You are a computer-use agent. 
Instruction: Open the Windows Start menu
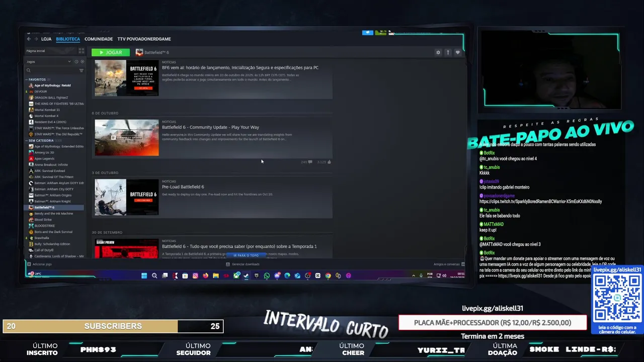(144, 276)
